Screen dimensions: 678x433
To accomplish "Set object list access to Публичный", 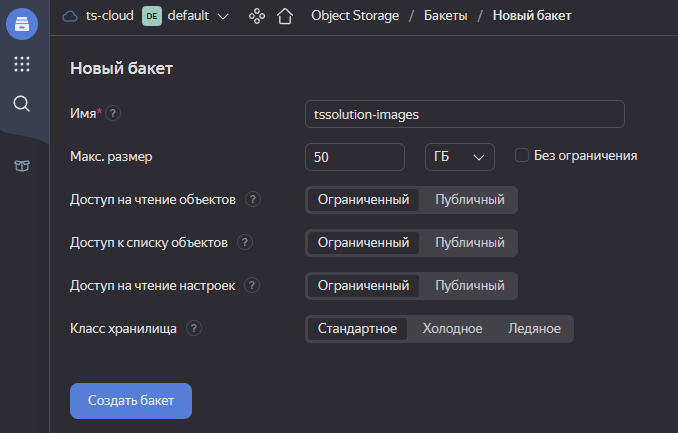I will tap(469, 242).
